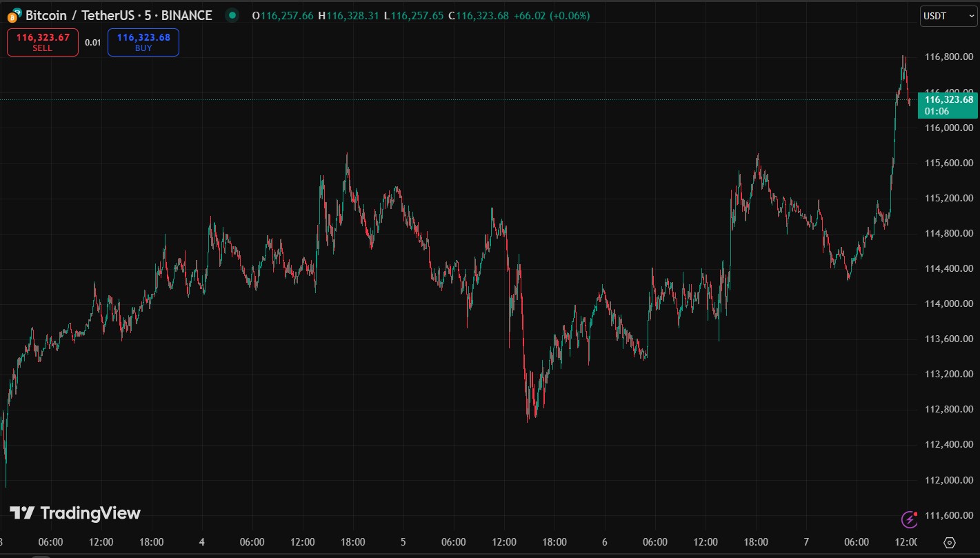Click the 0.01 spread value

point(93,43)
